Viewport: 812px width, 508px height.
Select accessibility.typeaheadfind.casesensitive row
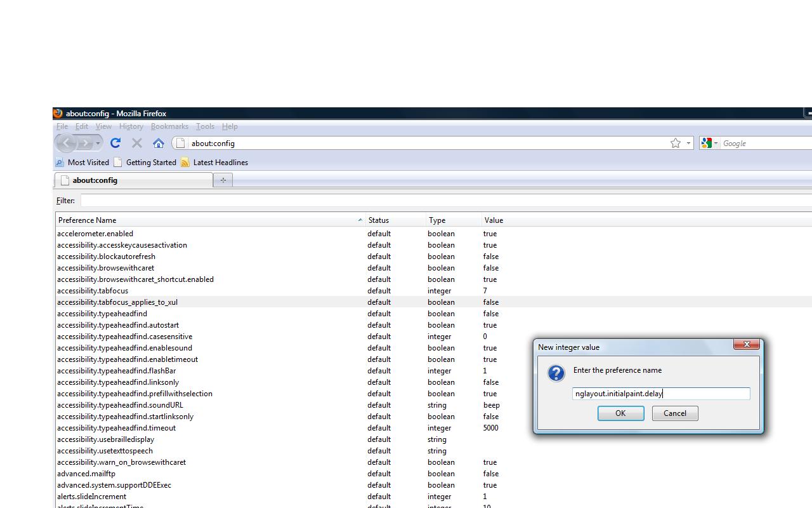(x=433, y=337)
